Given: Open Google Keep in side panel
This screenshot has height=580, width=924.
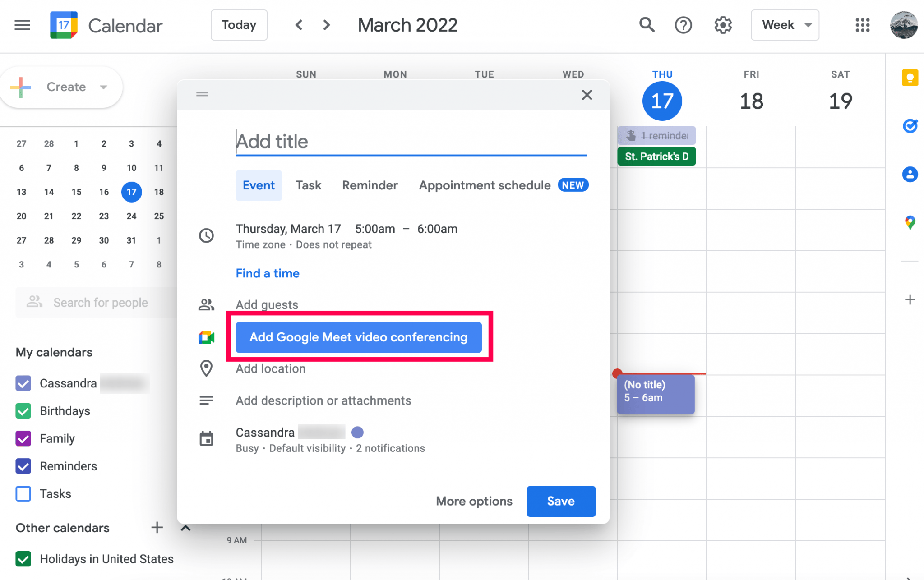Looking at the screenshot, I should (x=910, y=78).
